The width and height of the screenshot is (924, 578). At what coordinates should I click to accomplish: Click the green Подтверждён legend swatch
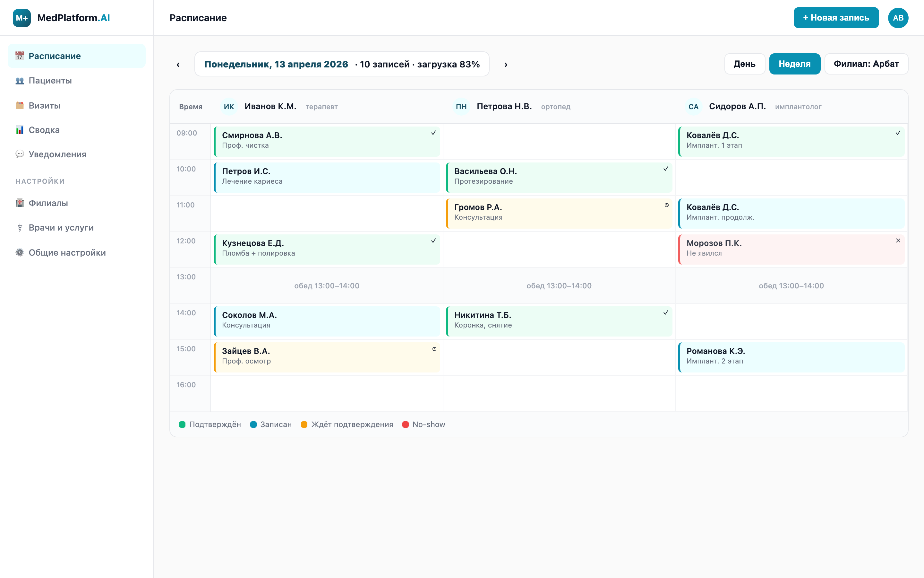coord(182,424)
